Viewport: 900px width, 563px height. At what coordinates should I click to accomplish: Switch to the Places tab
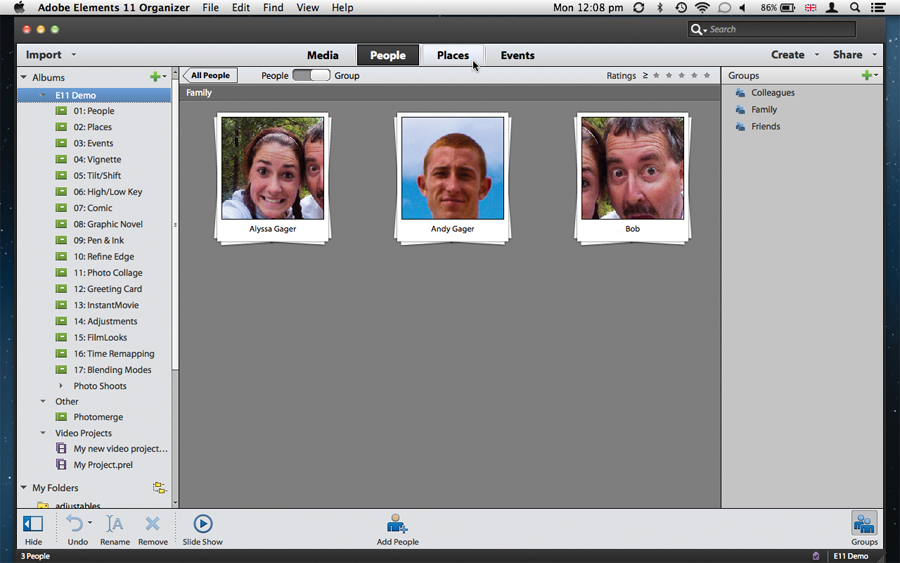[452, 55]
